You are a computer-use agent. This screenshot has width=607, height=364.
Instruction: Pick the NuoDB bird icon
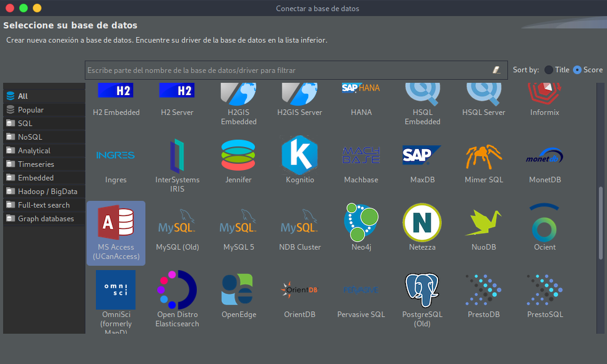483,222
